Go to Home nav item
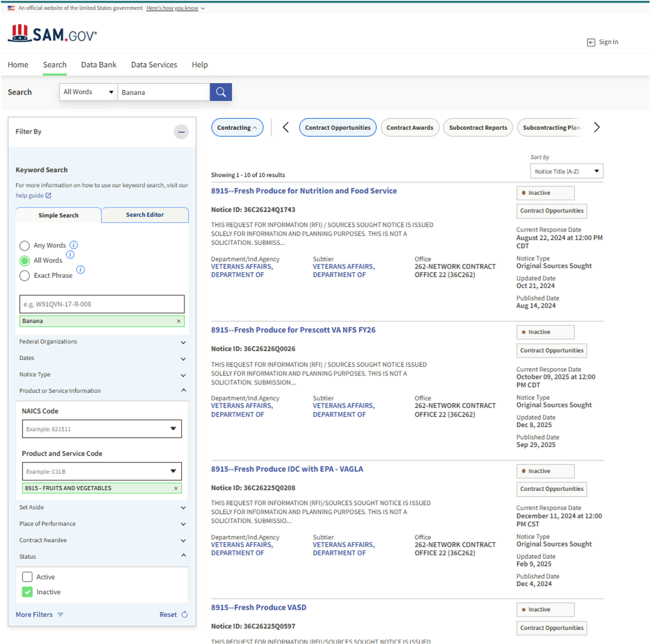The image size is (650, 644). point(18,65)
